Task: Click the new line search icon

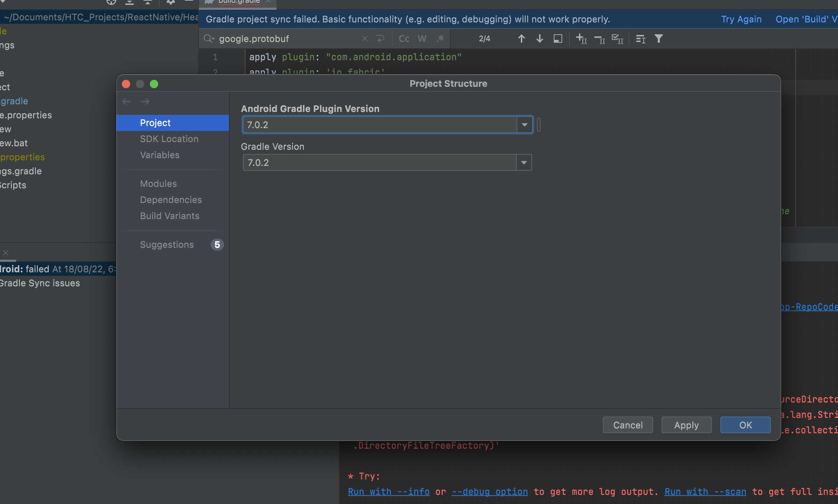Action: pos(380,38)
